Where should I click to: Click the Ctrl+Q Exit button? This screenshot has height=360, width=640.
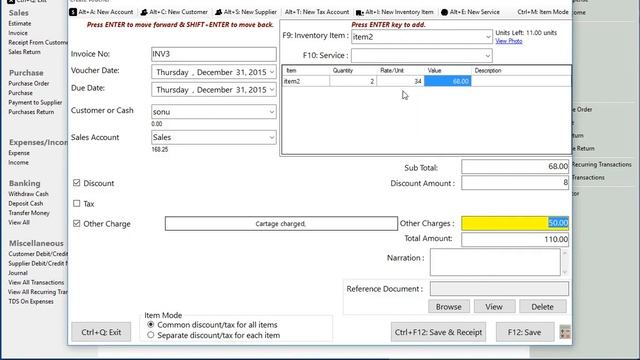click(x=101, y=332)
